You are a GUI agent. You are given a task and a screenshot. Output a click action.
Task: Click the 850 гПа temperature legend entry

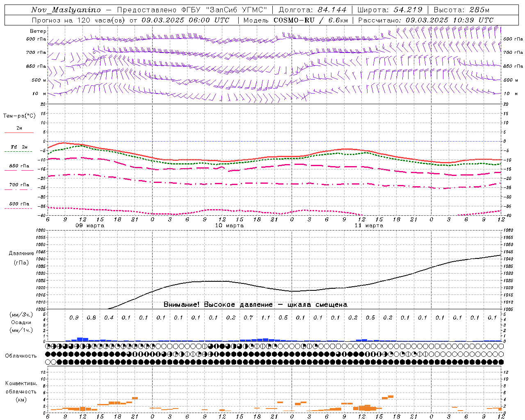19,166
